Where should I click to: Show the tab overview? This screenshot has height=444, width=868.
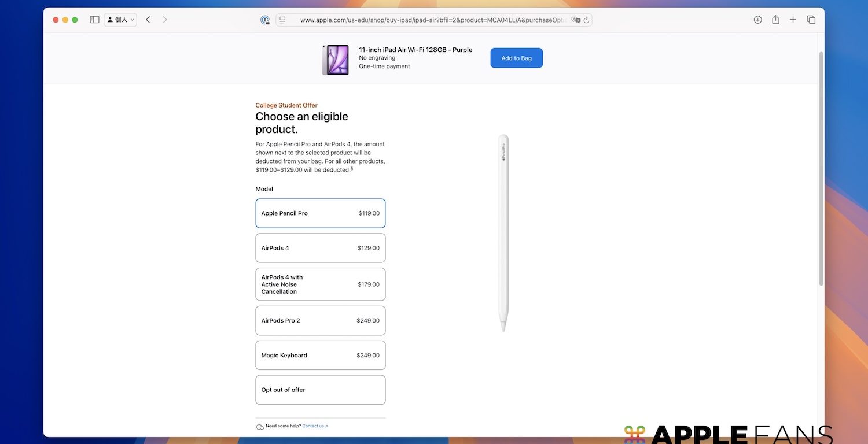coord(811,20)
